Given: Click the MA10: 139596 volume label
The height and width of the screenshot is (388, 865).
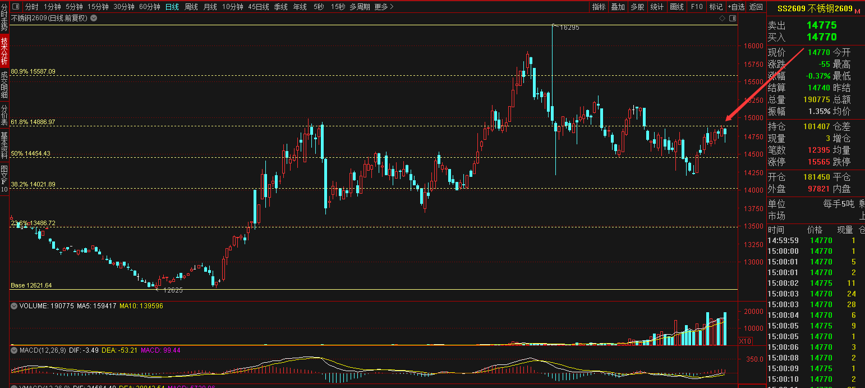Looking at the screenshot, I should pyautogui.click(x=142, y=305).
